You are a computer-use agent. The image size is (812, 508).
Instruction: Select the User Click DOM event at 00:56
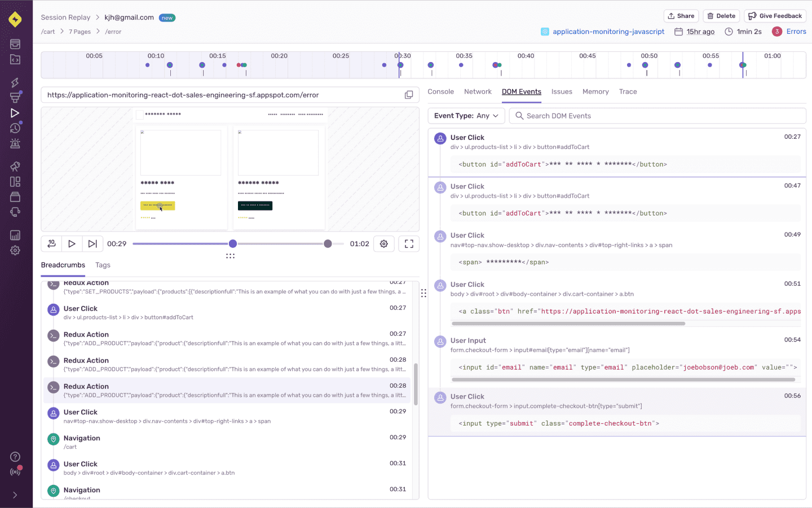[617, 412]
